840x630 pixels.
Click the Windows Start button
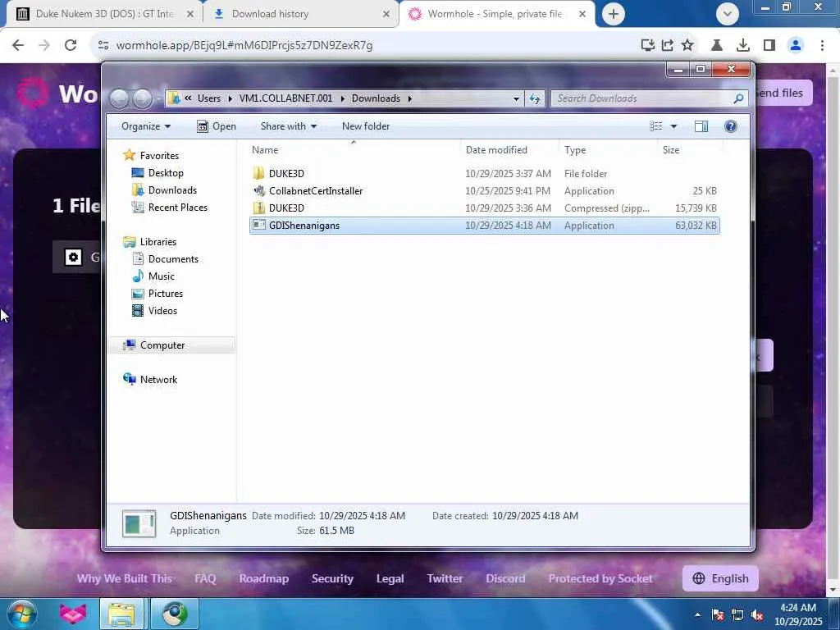22,614
